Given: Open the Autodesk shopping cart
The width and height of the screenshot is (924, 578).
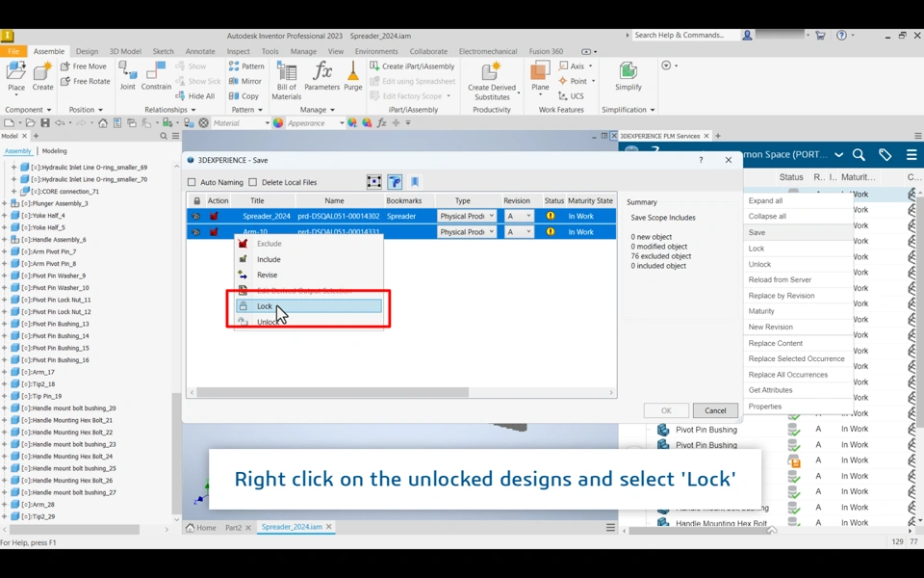Looking at the screenshot, I should click(x=820, y=36).
